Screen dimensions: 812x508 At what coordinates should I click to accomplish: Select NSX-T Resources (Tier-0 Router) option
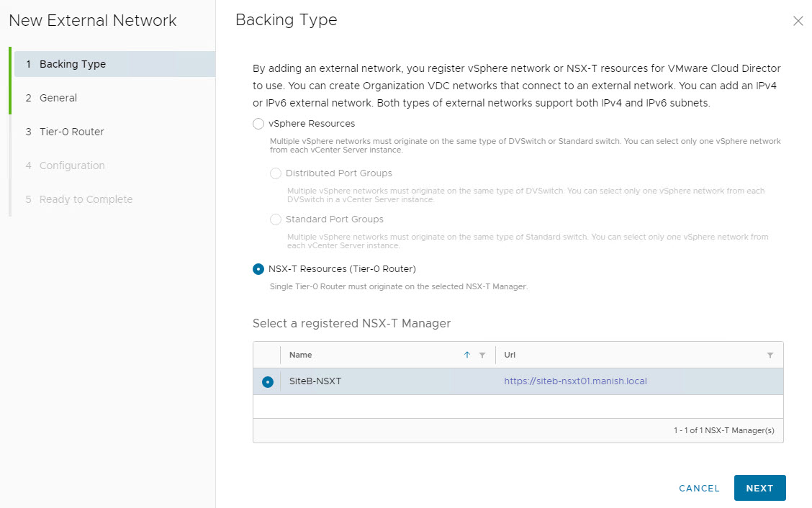click(x=258, y=269)
